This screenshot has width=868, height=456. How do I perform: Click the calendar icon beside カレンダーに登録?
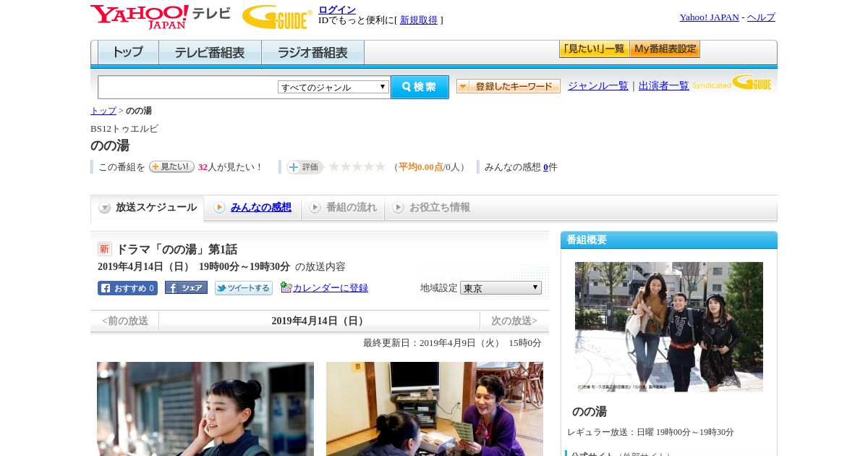[x=286, y=287]
